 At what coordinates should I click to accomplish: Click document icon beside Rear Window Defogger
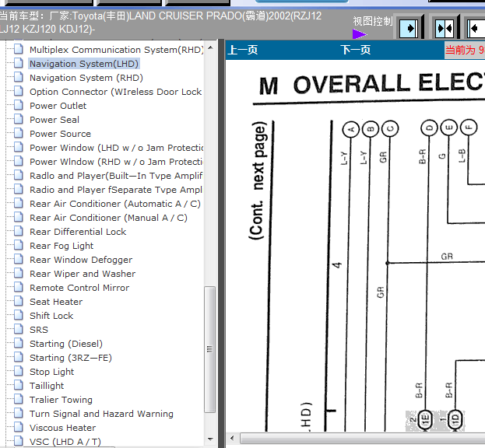pyautogui.click(x=19, y=259)
